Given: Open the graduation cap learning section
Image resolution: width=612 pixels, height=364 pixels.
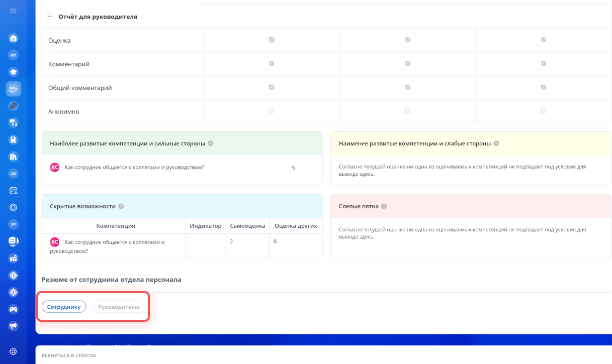Looking at the screenshot, I should point(14,72).
